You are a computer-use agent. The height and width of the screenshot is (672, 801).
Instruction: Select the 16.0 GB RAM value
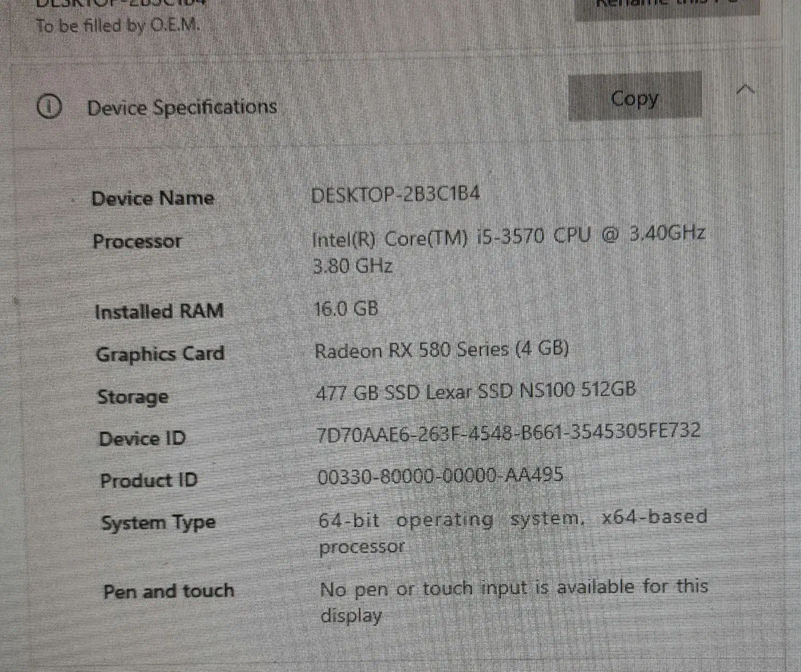point(346,309)
